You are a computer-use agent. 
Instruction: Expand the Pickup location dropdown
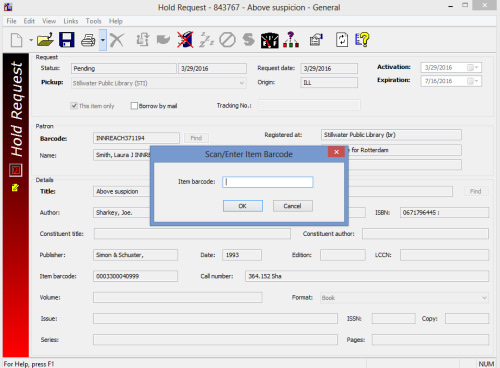[242, 83]
